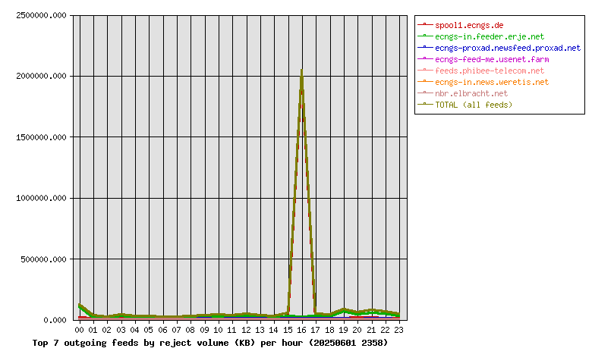
Task: Click the 2500000.000 y-axis label
Action: click(x=41, y=15)
